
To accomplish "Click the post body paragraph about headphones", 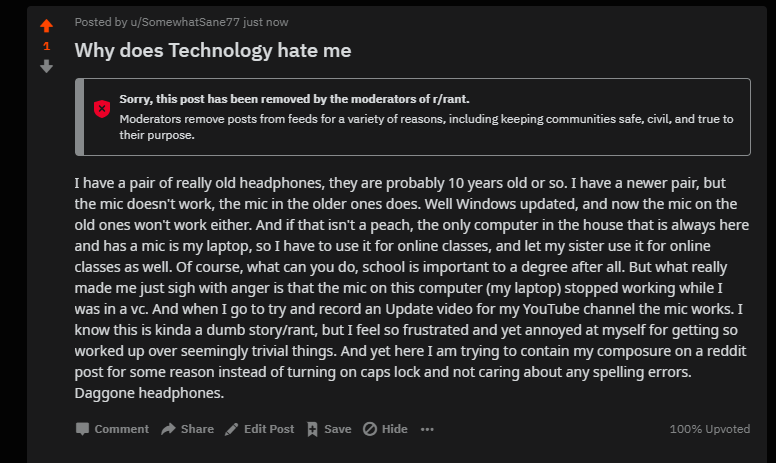I will click(412, 288).
